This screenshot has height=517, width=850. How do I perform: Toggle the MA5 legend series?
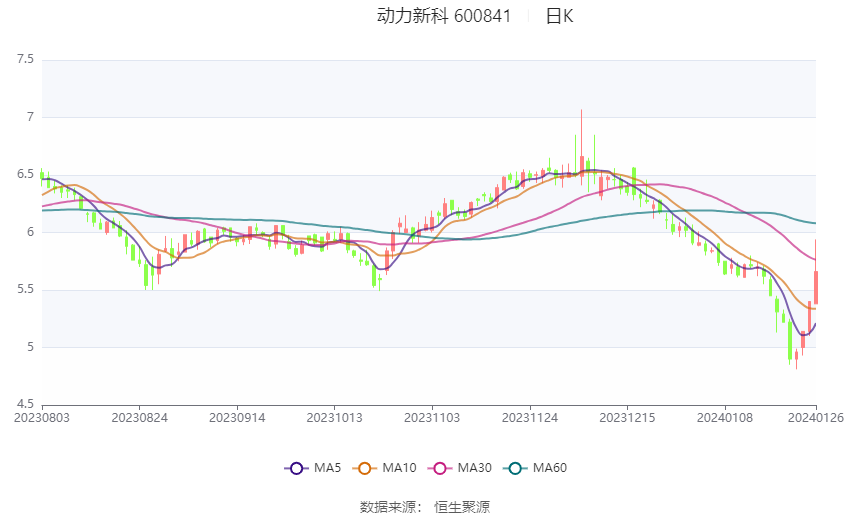coord(313,468)
